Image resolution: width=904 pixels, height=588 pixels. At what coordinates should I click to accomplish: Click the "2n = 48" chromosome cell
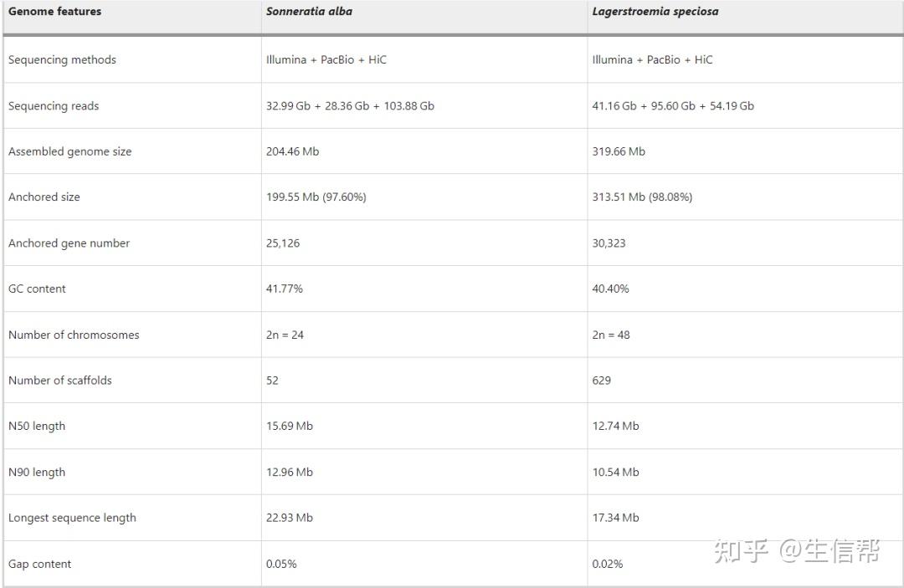611,335
